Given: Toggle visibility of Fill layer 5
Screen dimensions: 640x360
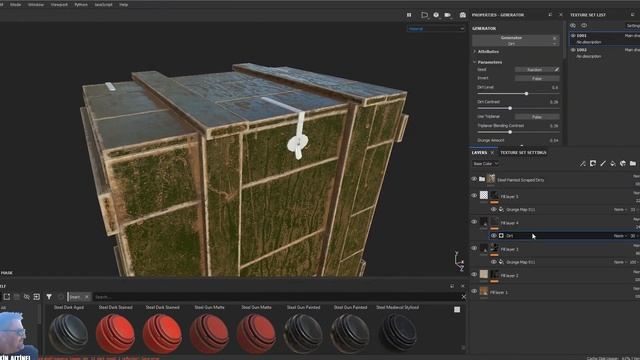Looking at the screenshot, I should (474, 196).
